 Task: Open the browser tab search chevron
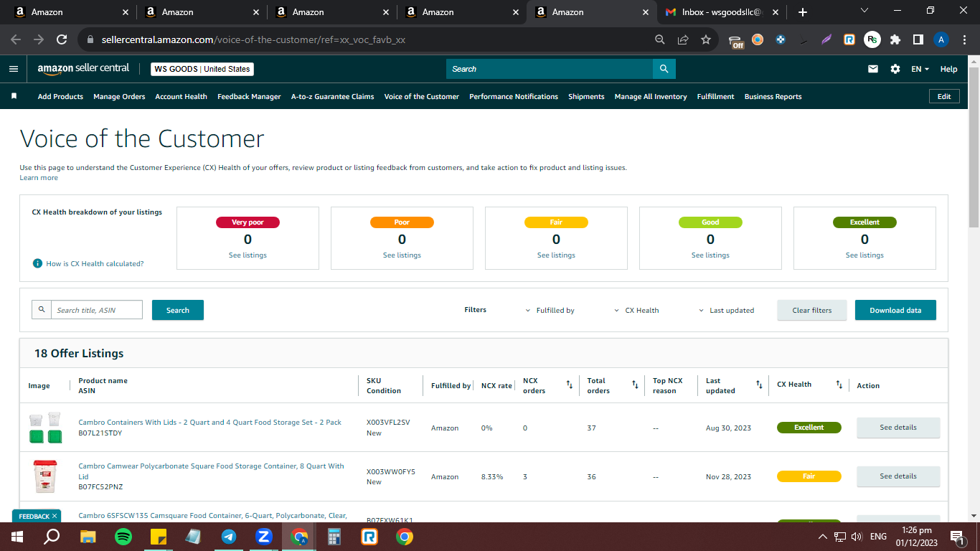point(864,11)
